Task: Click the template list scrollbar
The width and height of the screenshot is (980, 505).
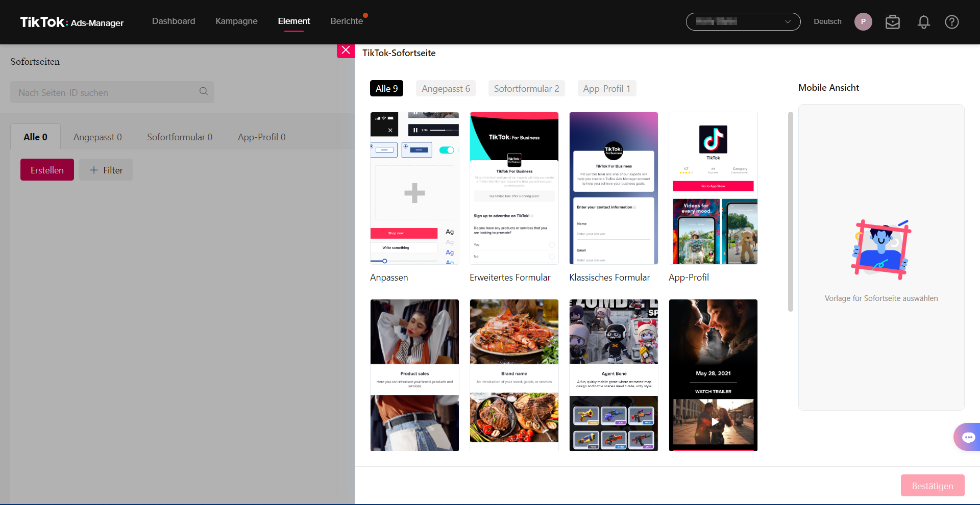Action: click(790, 212)
